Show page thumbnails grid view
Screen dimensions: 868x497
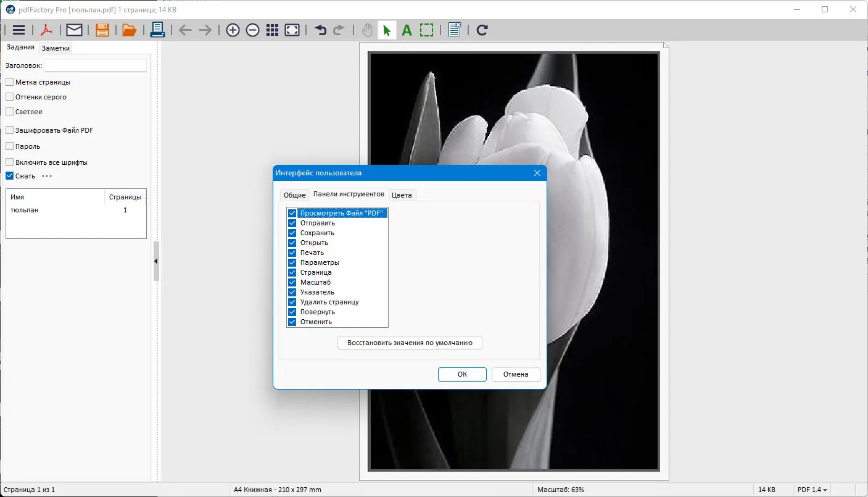click(x=272, y=30)
